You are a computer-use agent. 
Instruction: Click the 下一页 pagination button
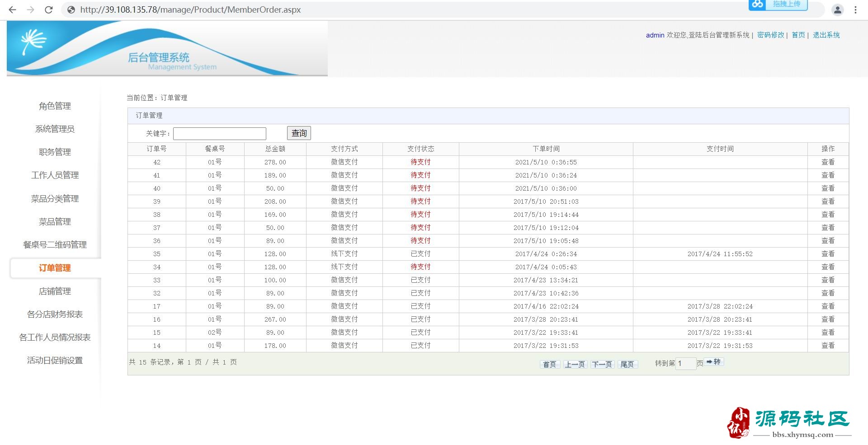click(602, 364)
